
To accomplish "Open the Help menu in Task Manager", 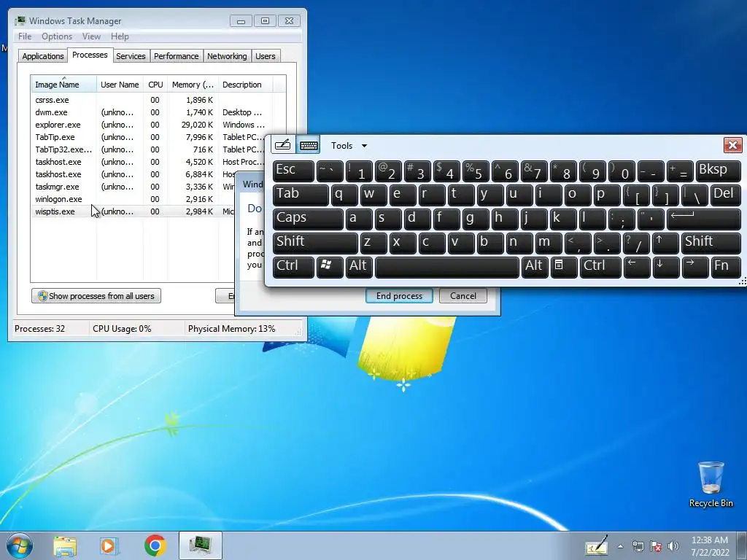I will (x=120, y=36).
